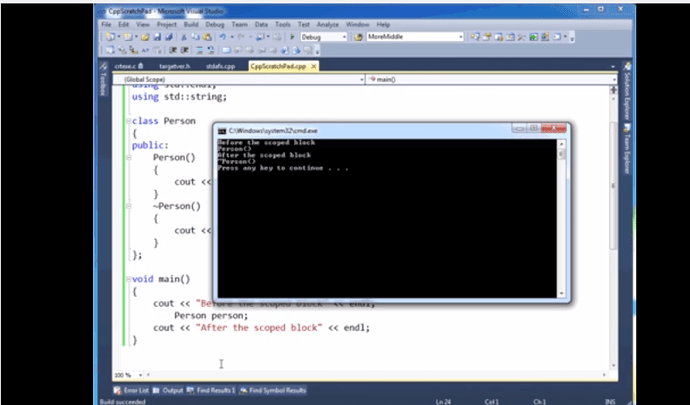Open the Window menu
The image size is (690, 405).
tap(357, 25)
